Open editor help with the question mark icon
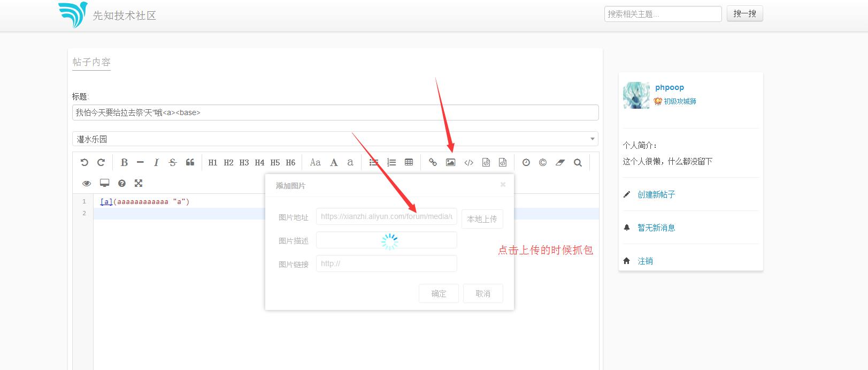This screenshot has height=370, width=868. [122, 183]
